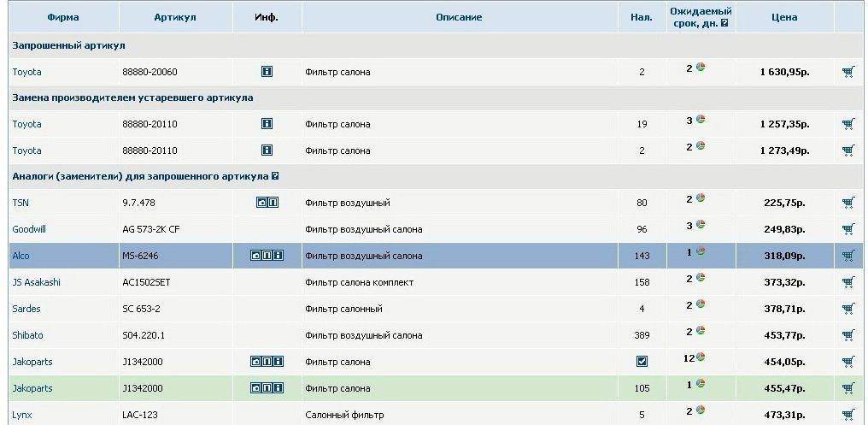
Task: Open the photo icon for Alco MS-6246
Action: (255, 256)
